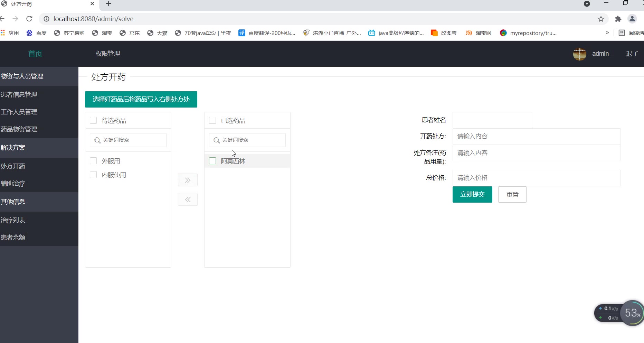Click the 处方备注 input field
Viewport: 644px width, 343px height.
(537, 153)
